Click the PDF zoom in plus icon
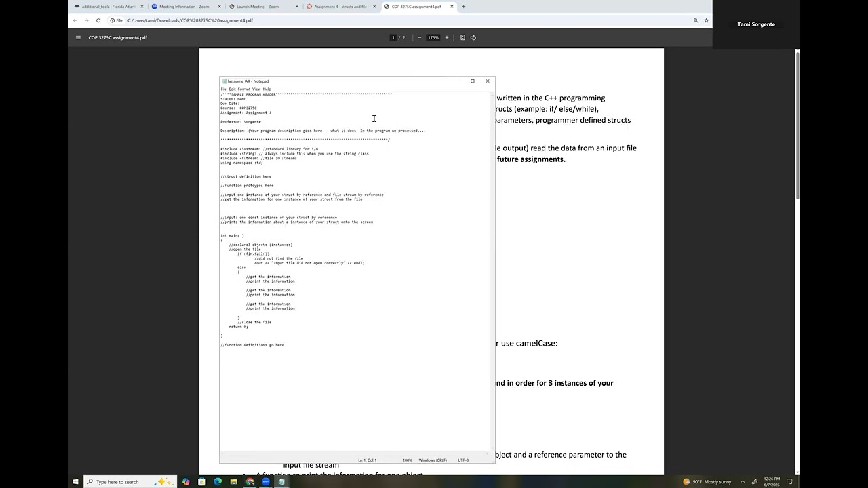The height and width of the screenshot is (488, 868). point(446,37)
